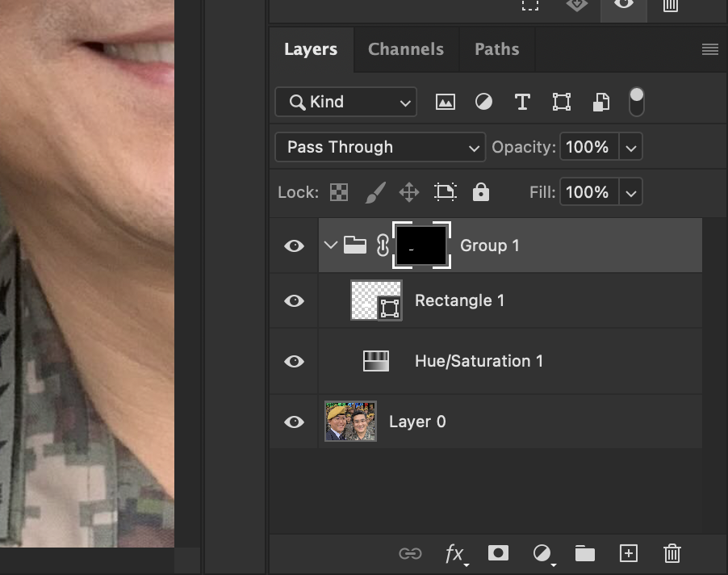Select the Group 1 layer name
Viewport: 728px width, 575px height.
pos(489,246)
